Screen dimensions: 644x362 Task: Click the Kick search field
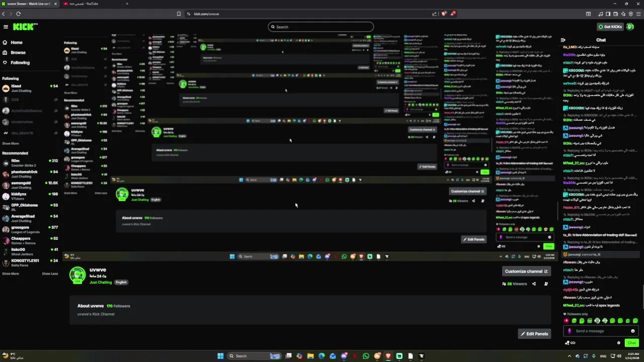[321, 27]
